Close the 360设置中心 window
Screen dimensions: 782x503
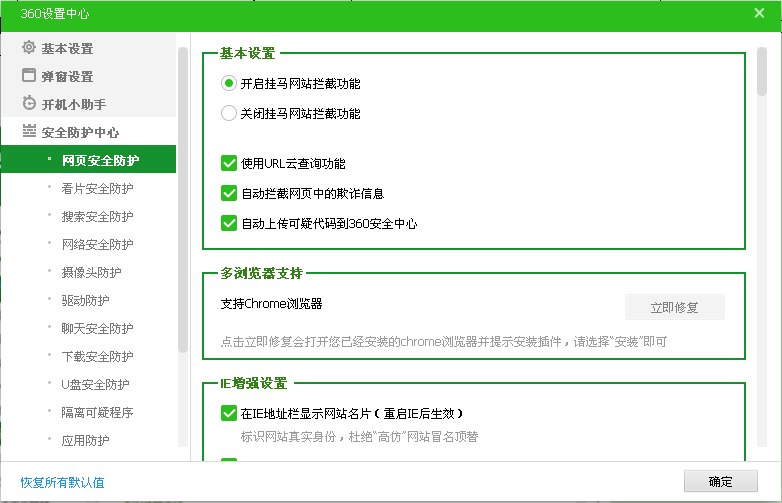coord(759,13)
